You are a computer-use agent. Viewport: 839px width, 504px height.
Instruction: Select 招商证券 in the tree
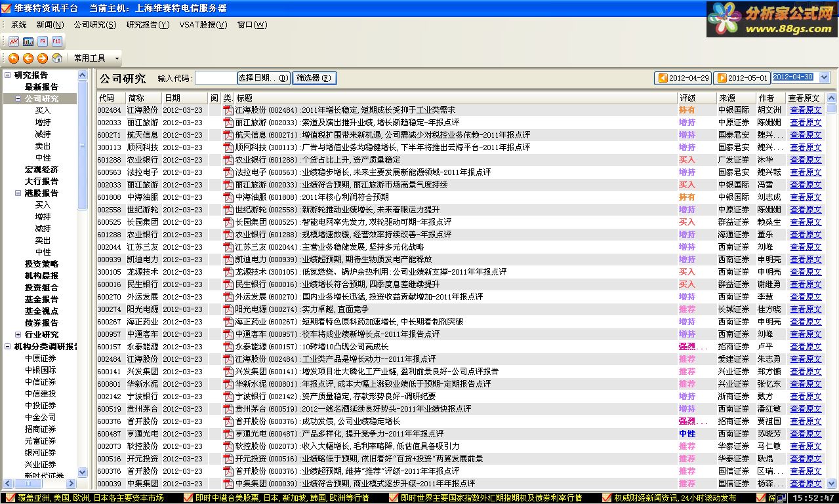[x=41, y=429]
